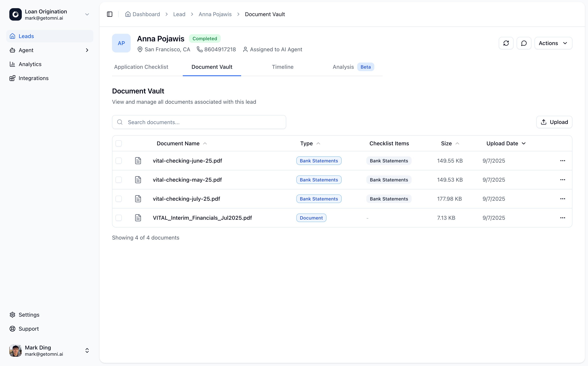
Task: Open Analytics in sidebar
Action: pos(30,64)
